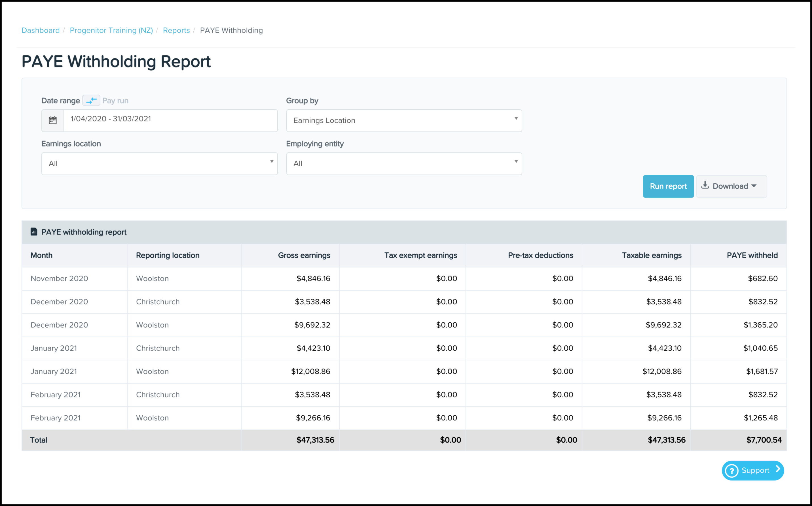
Task: Click the download arrow icon
Action: 705,185
